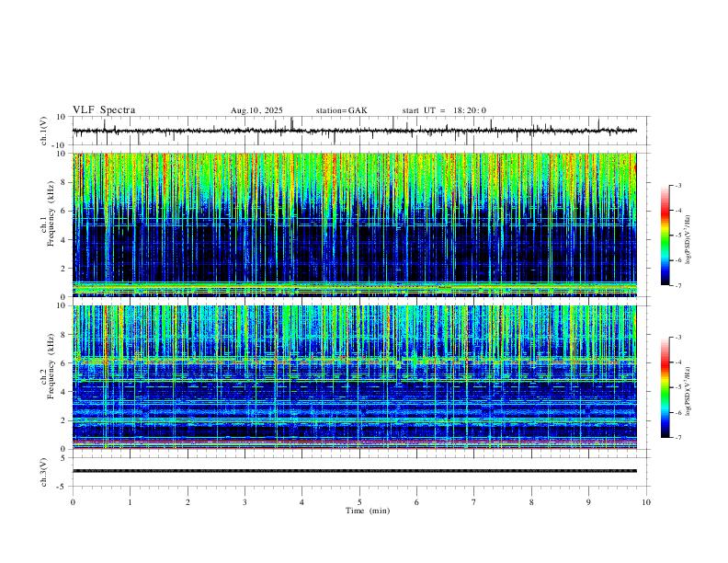Click the 'Time (min)' axis label
This screenshot has height=563, width=728.
click(x=368, y=511)
